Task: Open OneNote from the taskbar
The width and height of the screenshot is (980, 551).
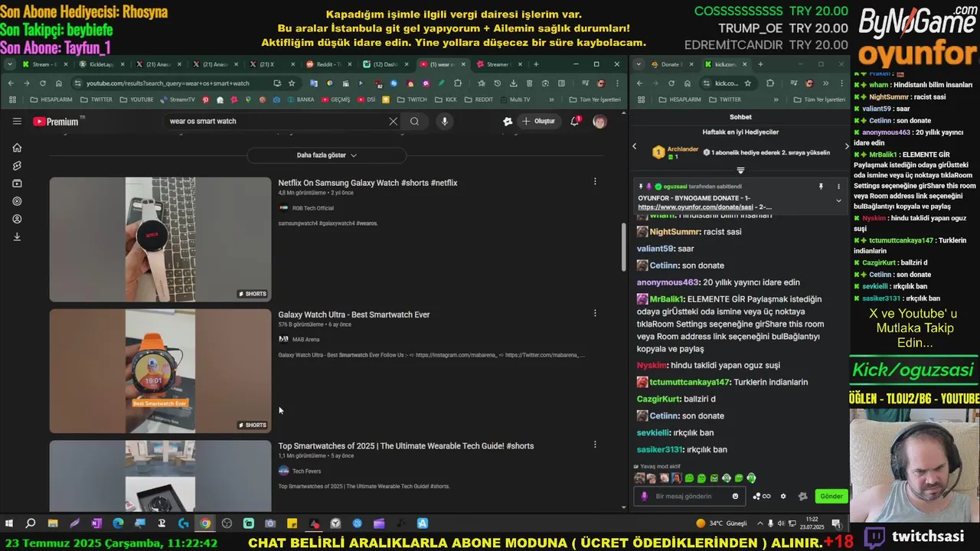Action: coord(96,523)
